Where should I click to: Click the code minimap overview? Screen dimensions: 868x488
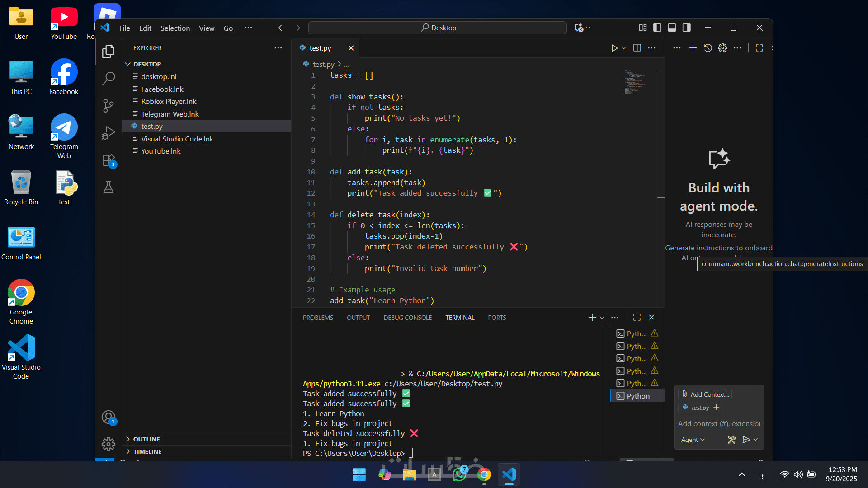[635, 81]
